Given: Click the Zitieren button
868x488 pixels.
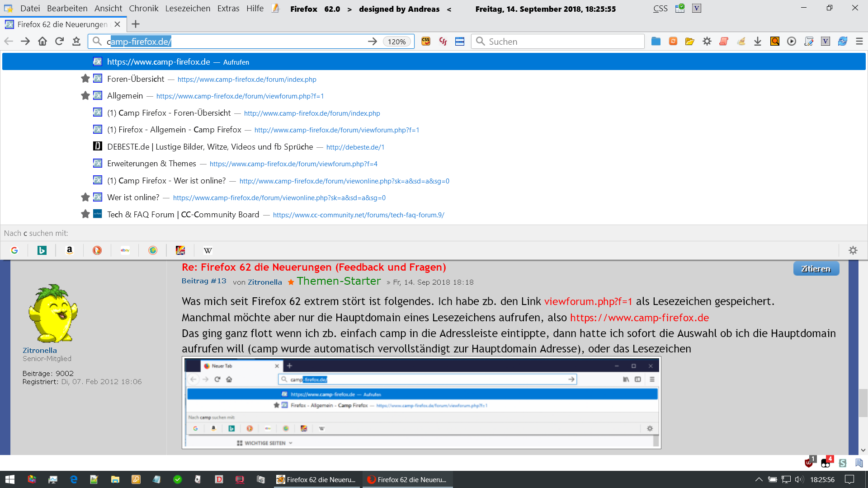Looking at the screenshot, I should (816, 269).
